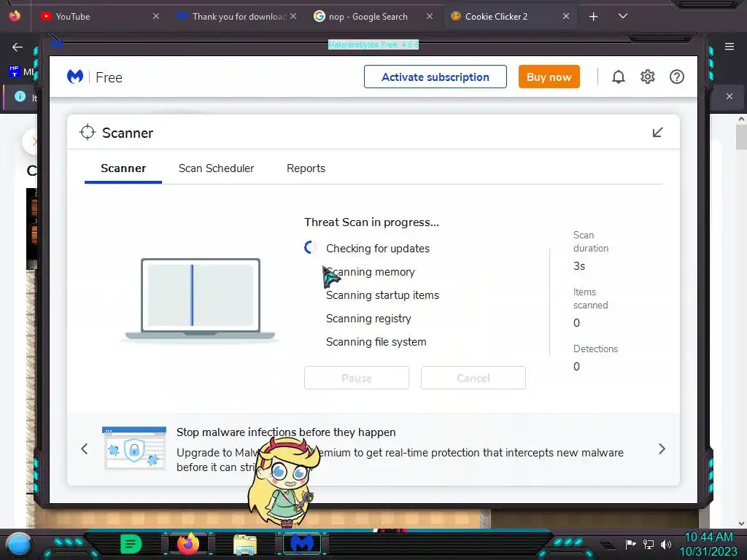Open File Explorer from the taskbar
Image resolution: width=747 pixels, height=560 pixels.
point(245,545)
